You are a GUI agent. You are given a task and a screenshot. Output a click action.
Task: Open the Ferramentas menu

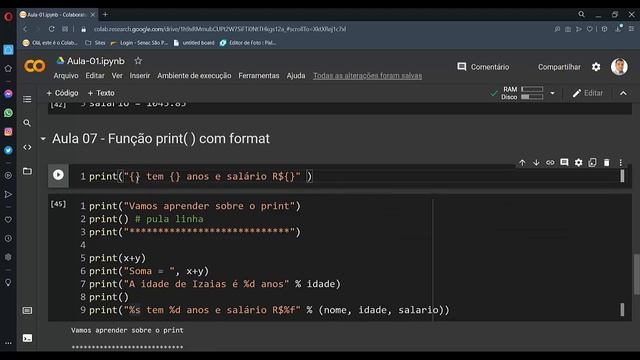259,76
